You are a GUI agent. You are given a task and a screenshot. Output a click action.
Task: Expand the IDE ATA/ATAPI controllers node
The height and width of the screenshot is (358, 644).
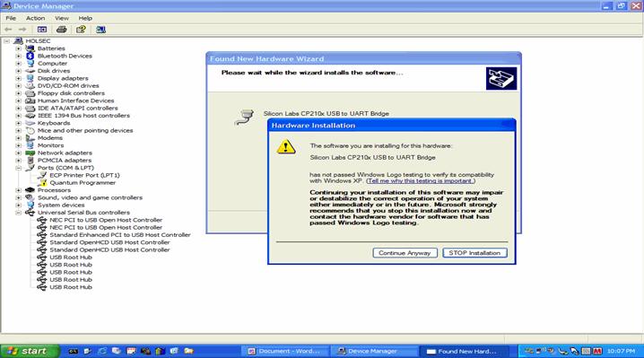tap(18, 108)
